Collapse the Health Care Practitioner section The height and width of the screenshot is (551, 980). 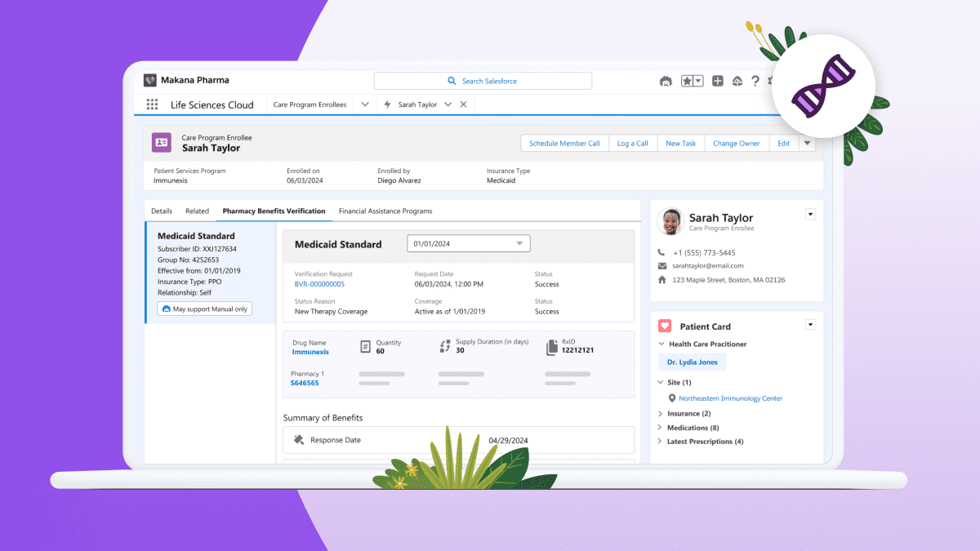pyautogui.click(x=661, y=344)
